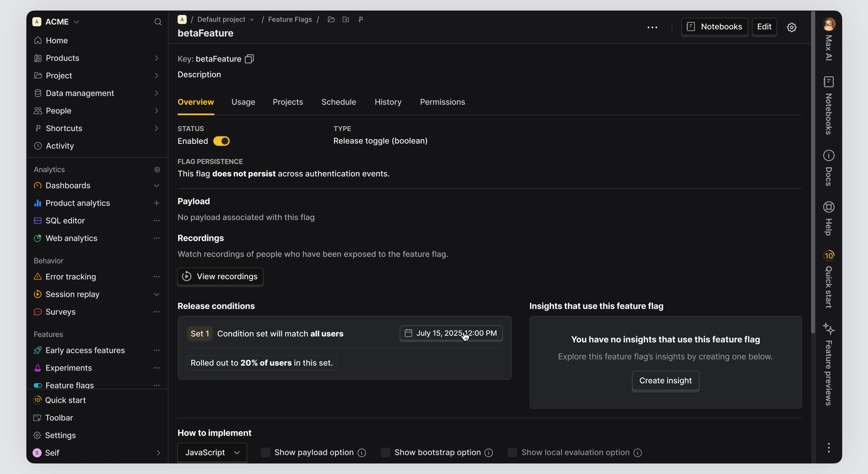Image resolution: width=868 pixels, height=474 pixels.
Task: Switch to the History tab
Action: [x=388, y=102]
